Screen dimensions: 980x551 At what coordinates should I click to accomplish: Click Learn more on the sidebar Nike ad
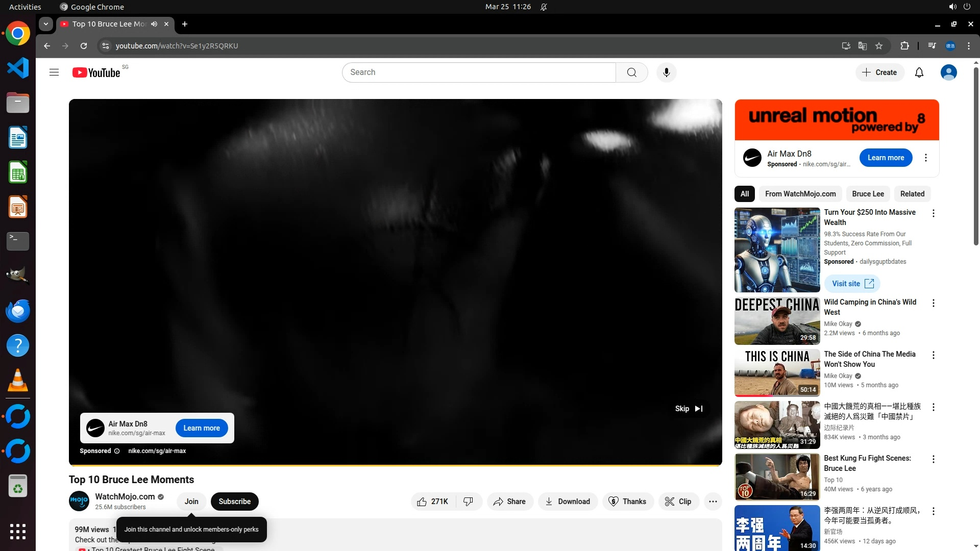[x=886, y=158]
